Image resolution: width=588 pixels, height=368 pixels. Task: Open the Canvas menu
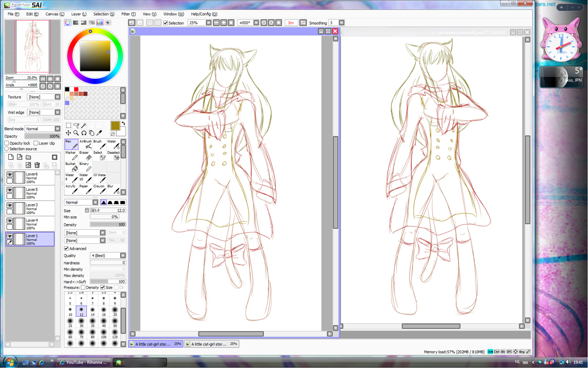tap(55, 14)
